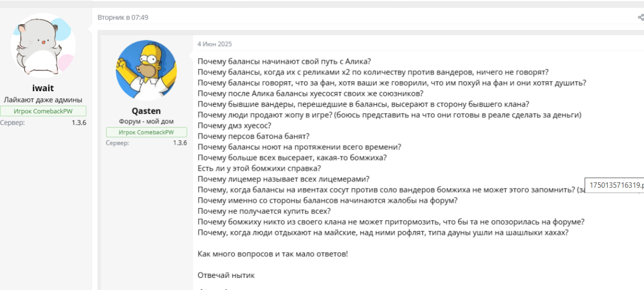Click the "4 Июн 2025" quote date
The image size is (644, 290).
(x=214, y=44)
